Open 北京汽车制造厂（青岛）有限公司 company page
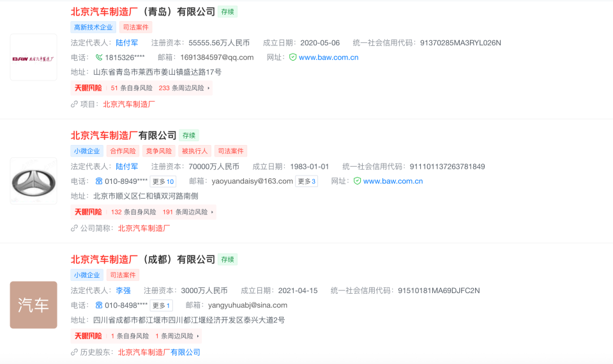The image size is (613, 364). click(x=142, y=11)
